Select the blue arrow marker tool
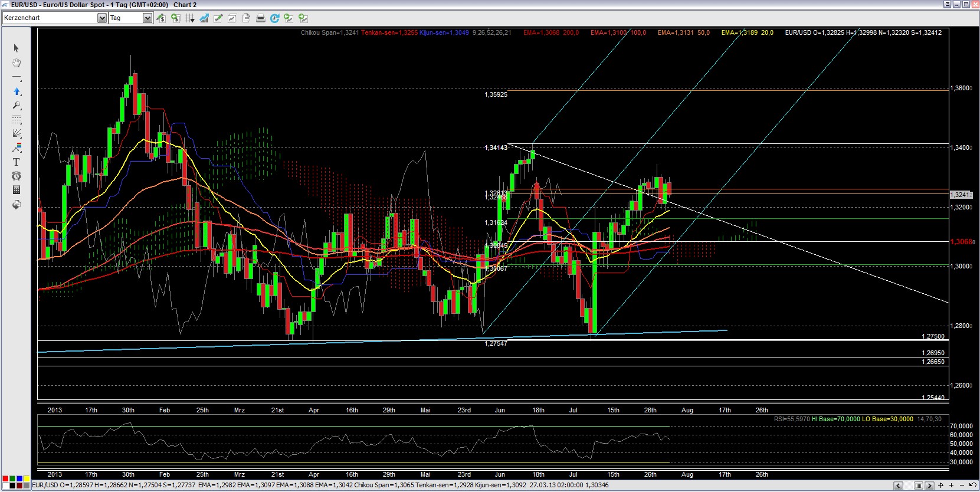This screenshot has height=492, width=980. tap(17, 91)
